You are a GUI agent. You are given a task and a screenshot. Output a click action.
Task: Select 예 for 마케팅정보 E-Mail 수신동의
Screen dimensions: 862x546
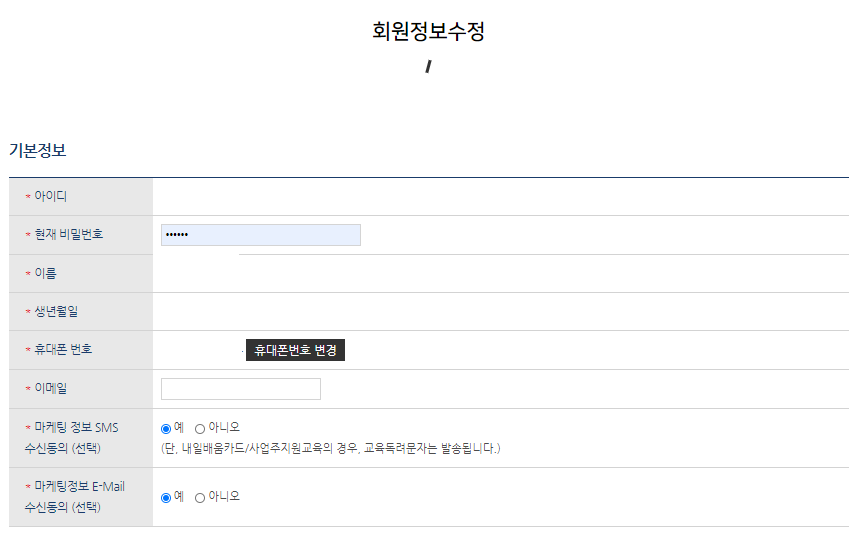[x=166, y=497]
